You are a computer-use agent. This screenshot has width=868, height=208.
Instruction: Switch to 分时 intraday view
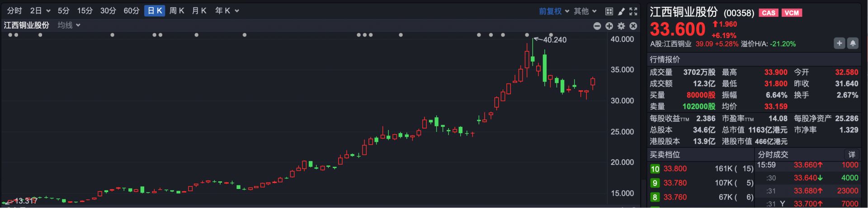pyautogui.click(x=14, y=11)
